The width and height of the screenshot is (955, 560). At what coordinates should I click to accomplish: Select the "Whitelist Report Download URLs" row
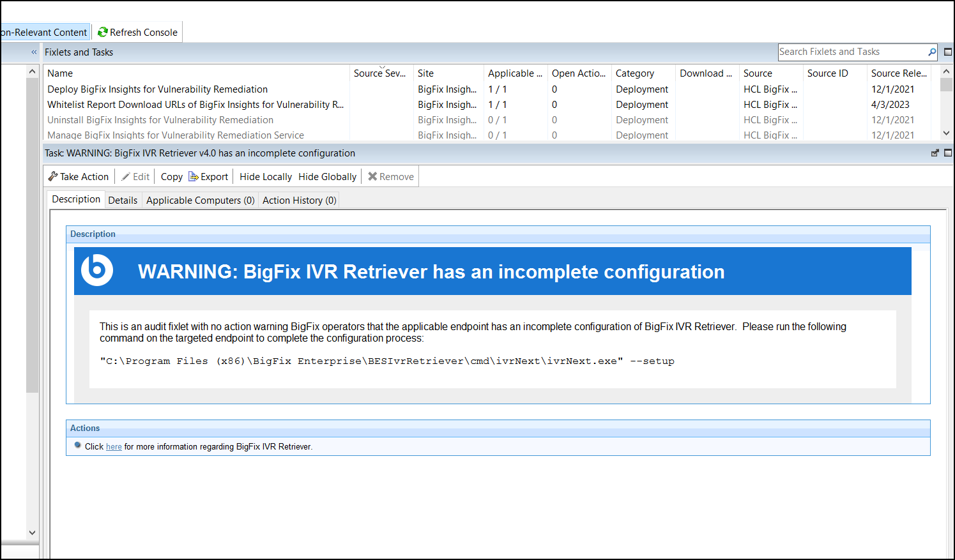coord(489,105)
